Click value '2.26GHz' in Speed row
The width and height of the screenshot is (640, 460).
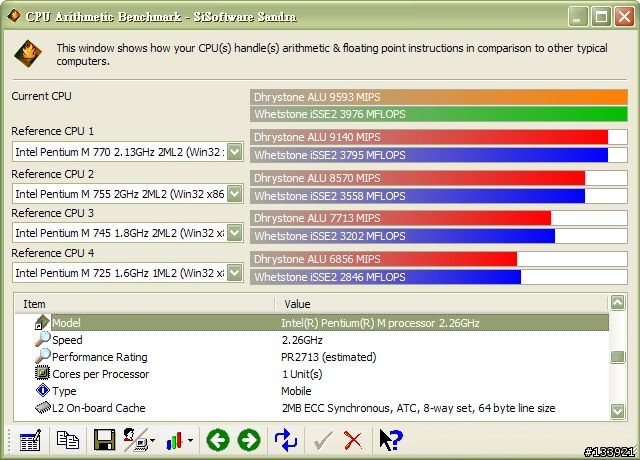[302, 340]
